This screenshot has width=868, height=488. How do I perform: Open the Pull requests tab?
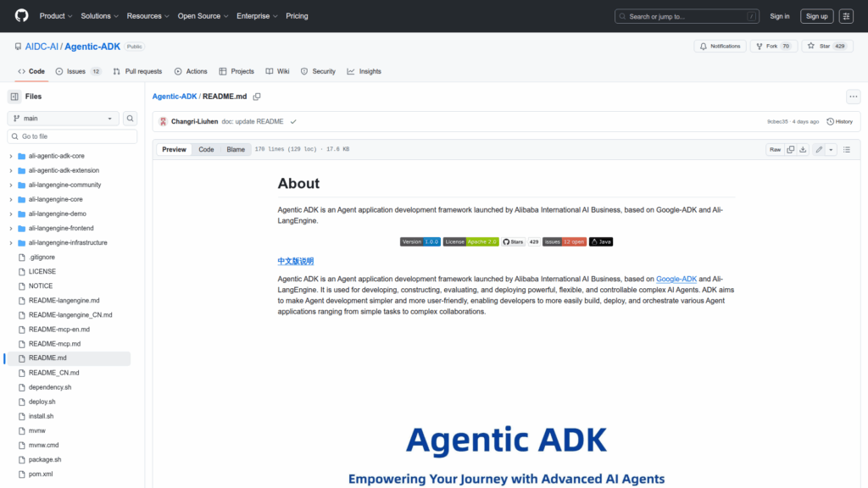click(137, 72)
